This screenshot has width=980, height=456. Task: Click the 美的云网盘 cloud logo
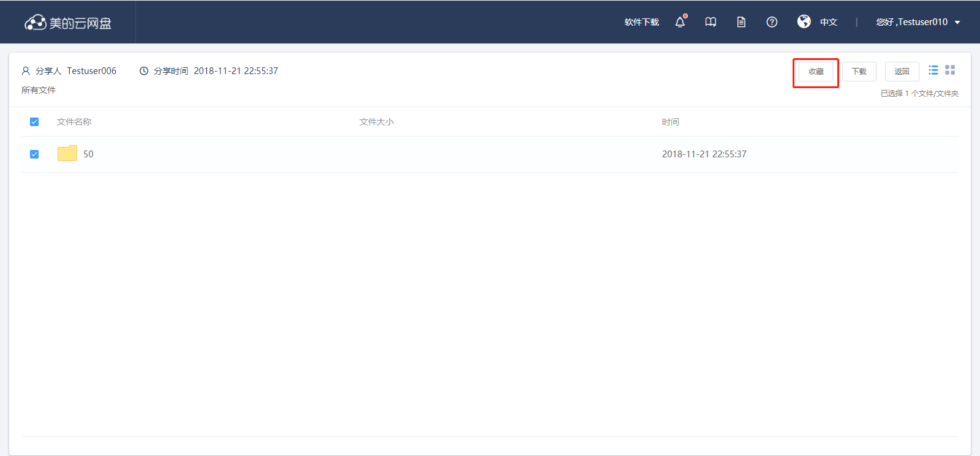click(x=67, y=23)
